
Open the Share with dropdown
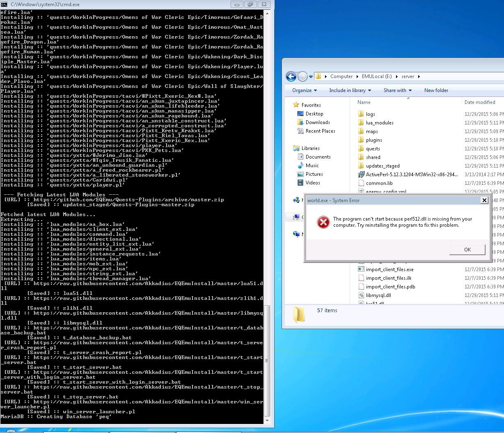tap(397, 90)
